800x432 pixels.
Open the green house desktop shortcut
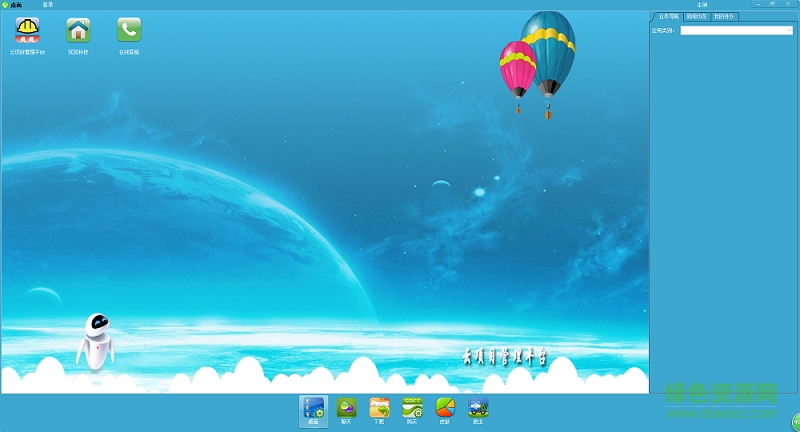78,30
